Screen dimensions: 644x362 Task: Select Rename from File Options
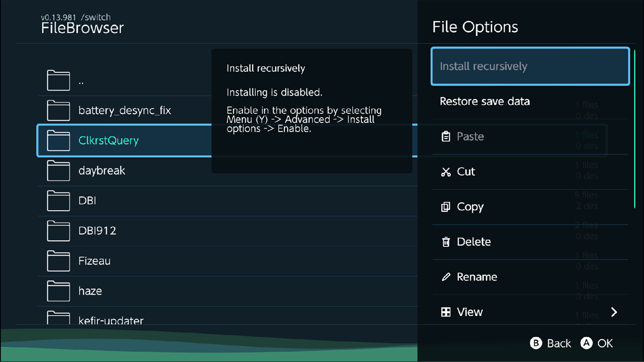pos(530,278)
